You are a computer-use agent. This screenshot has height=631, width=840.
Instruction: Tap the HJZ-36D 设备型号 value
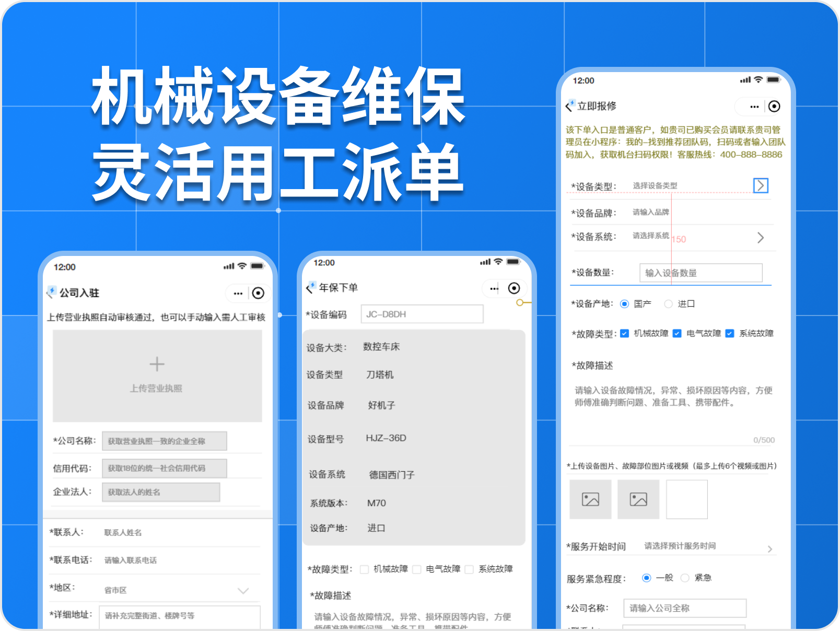386,438
